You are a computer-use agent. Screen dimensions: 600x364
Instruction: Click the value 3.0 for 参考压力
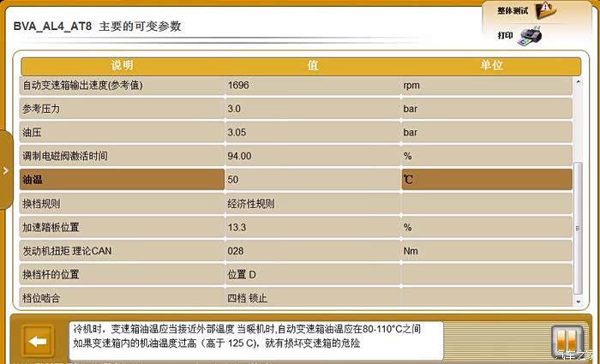coord(234,109)
